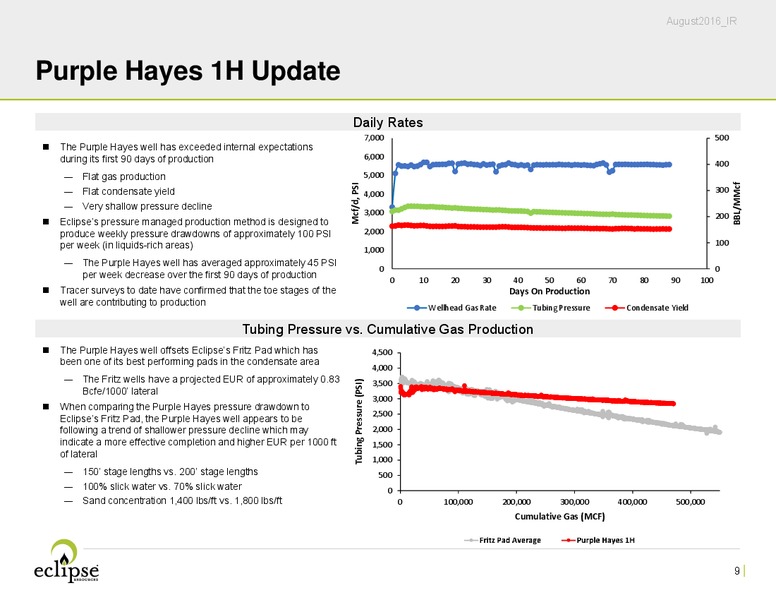Click 'Eclipse's pressure managed production method' bullet
The width and height of the screenshot is (776, 600).
tap(195, 234)
